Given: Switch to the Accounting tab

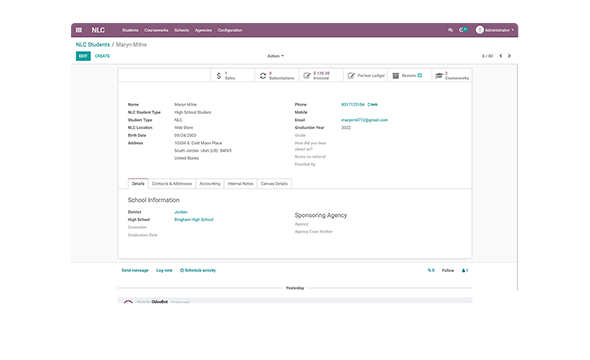Looking at the screenshot, I should [210, 184].
